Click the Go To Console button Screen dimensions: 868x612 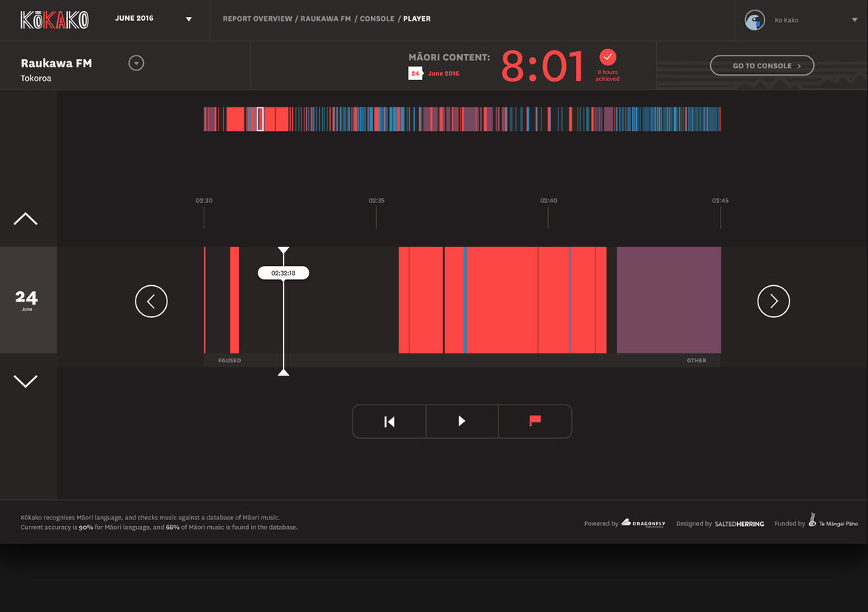click(761, 66)
